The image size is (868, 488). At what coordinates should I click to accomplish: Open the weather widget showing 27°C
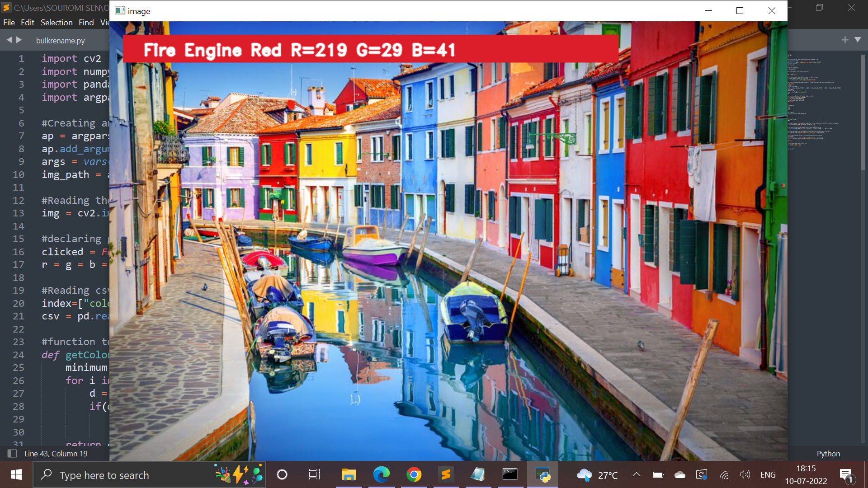(x=597, y=475)
